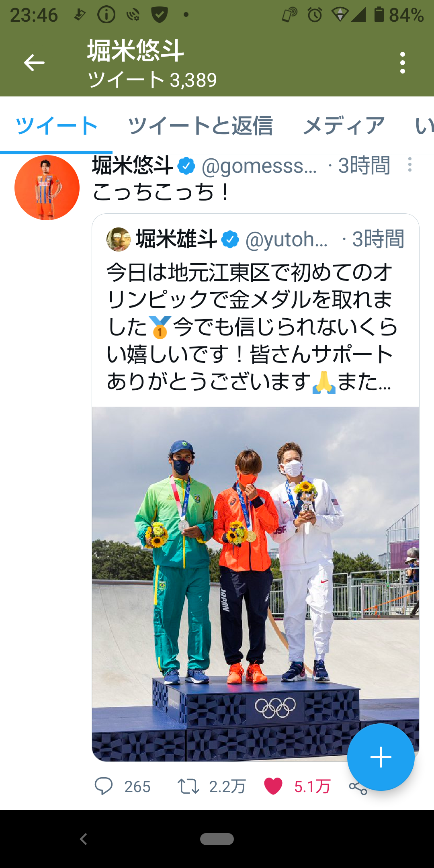Tap the retweet arrows icon
Image resolution: width=434 pixels, height=868 pixels.
188,786
